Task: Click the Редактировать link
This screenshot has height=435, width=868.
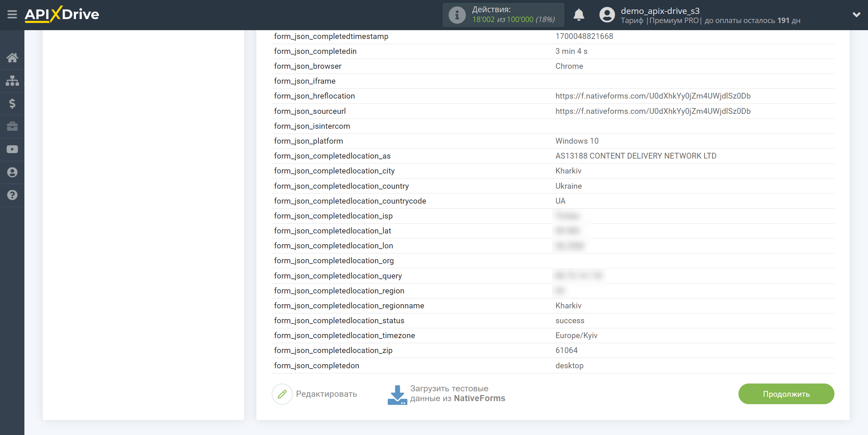Action: point(327,394)
